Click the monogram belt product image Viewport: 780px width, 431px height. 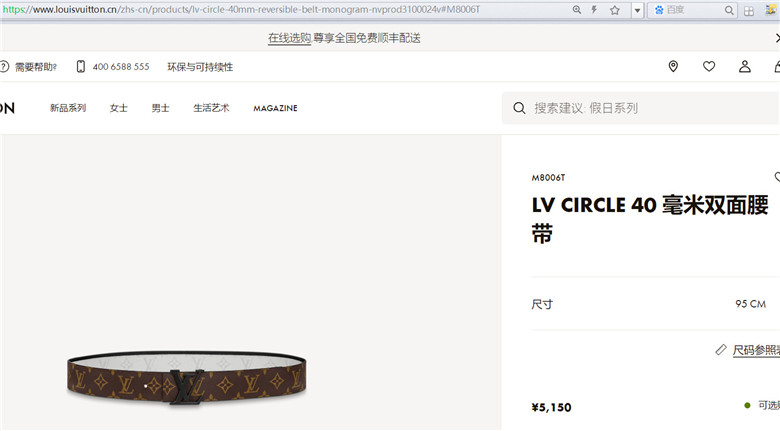click(187, 378)
